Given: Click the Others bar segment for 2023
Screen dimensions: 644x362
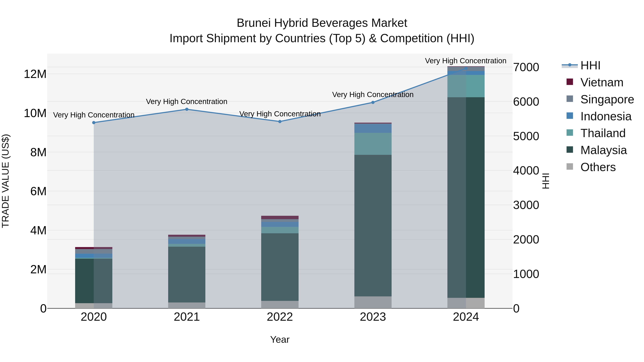Looking at the screenshot, I should [x=373, y=302].
